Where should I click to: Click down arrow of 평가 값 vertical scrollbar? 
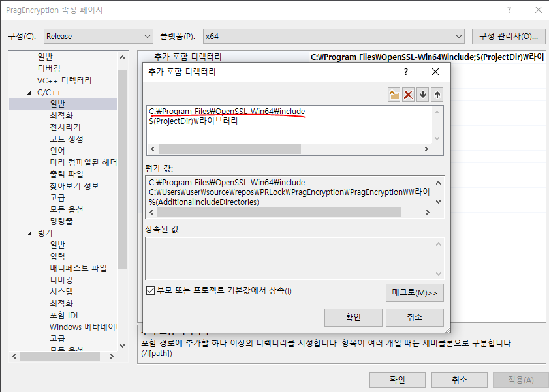pos(439,202)
